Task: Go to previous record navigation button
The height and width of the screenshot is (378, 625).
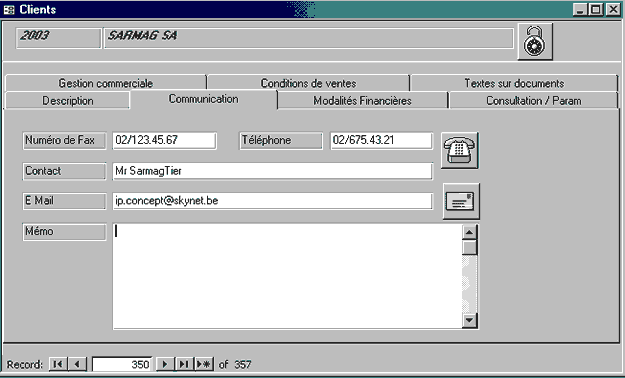Action: tap(77, 364)
